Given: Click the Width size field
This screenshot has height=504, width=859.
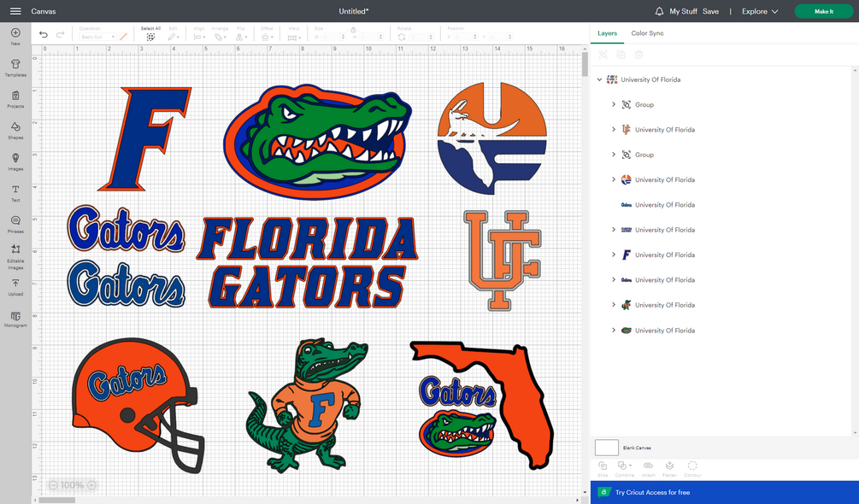Looking at the screenshot, I should pos(332,37).
